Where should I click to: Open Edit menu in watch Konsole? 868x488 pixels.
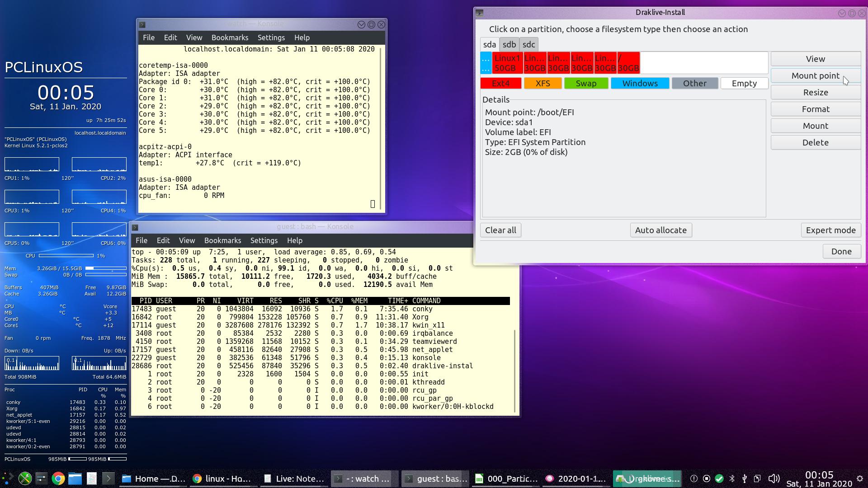click(170, 38)
